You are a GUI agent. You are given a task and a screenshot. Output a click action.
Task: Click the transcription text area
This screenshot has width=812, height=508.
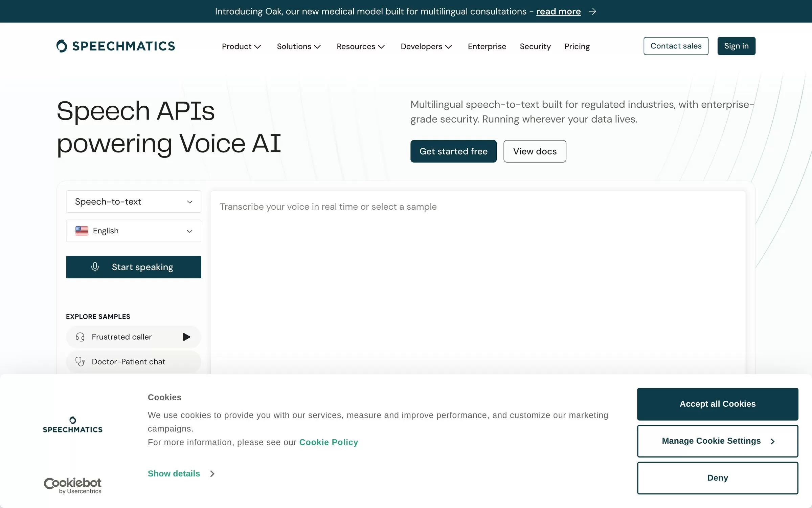(478, 282)
